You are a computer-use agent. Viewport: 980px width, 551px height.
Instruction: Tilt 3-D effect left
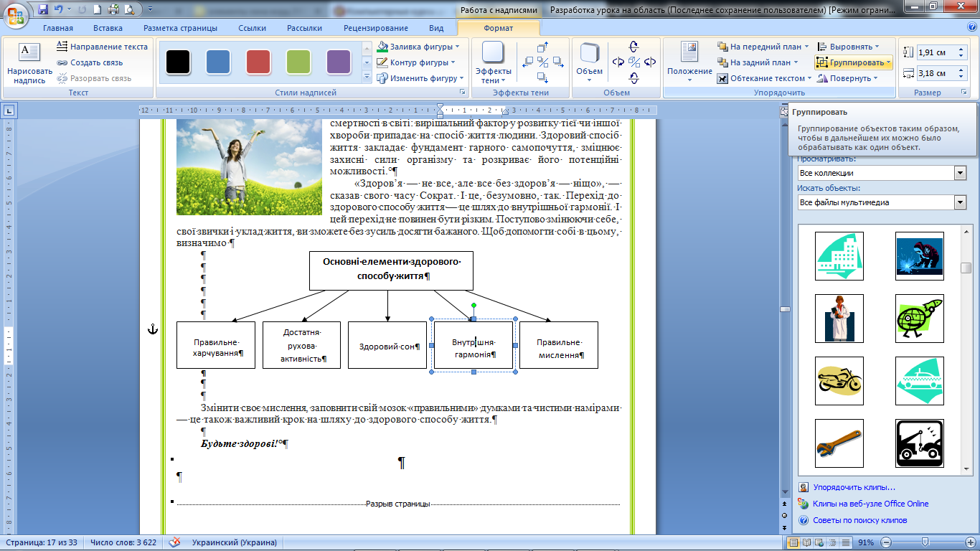click(618, 62)
